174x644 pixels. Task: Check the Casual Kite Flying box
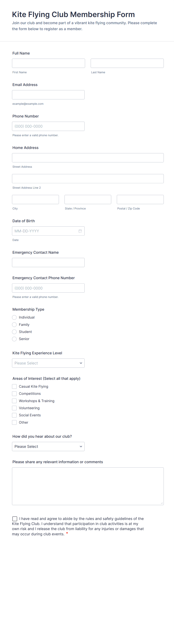tap(14, 387)
